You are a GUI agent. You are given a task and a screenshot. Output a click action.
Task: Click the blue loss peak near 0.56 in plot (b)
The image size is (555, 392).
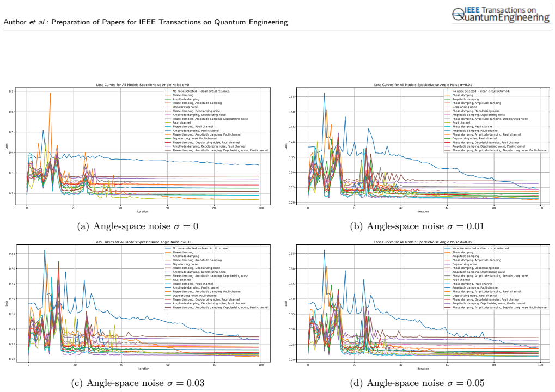tap(324, 94)
